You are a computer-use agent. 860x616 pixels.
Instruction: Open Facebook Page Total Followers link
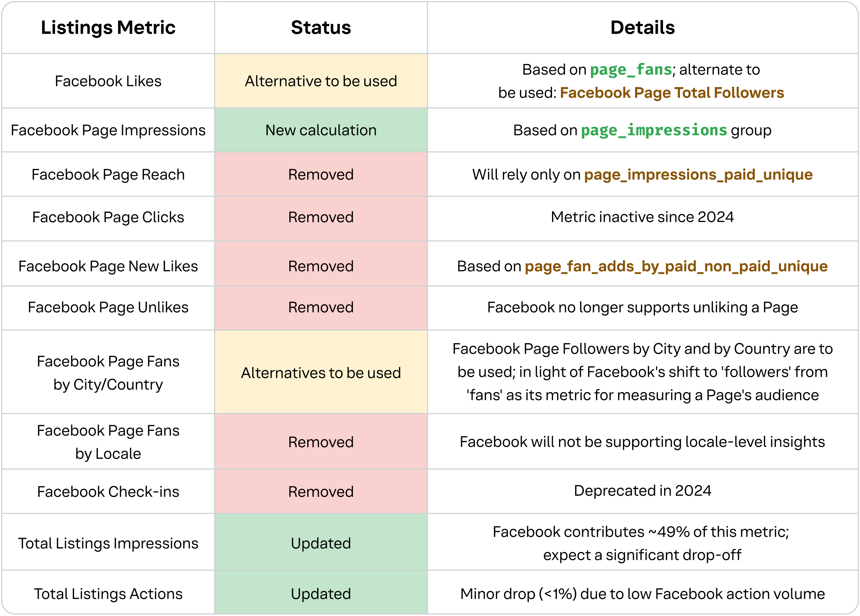click(671, 93)
